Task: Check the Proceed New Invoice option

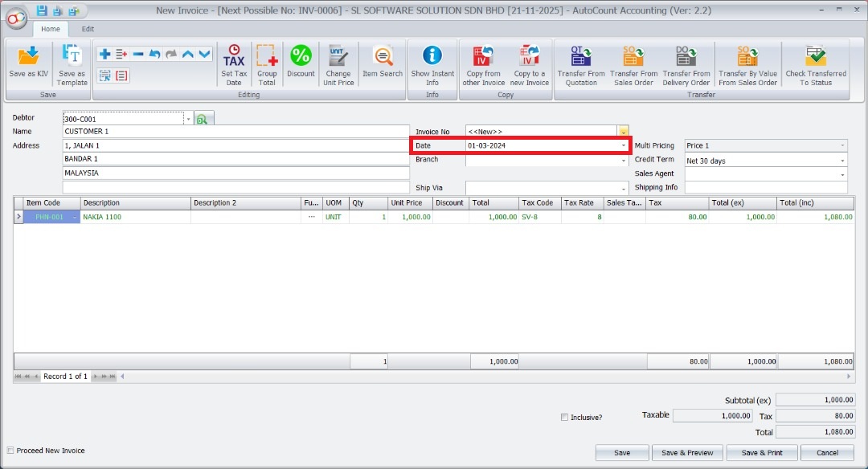Action: (10, 451)
